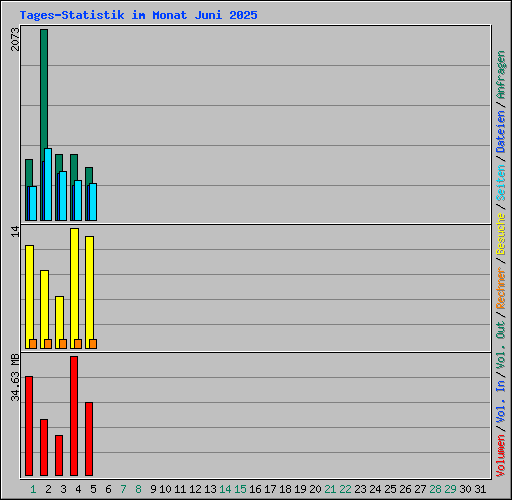Select day '16' on the x-axis
Image resolution: width=512 pixels, height=500 pixels.
click(255, 489)
